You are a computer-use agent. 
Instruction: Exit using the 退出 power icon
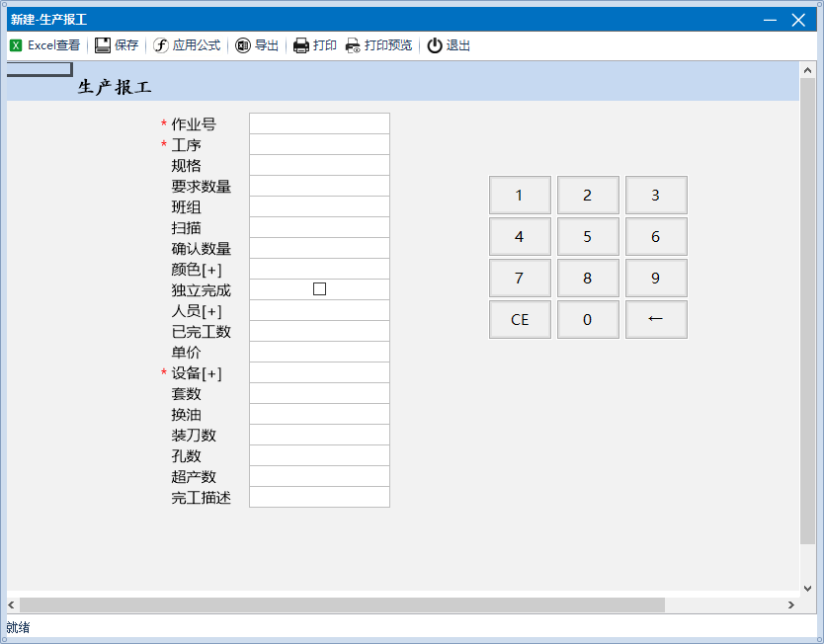(435, 45)
